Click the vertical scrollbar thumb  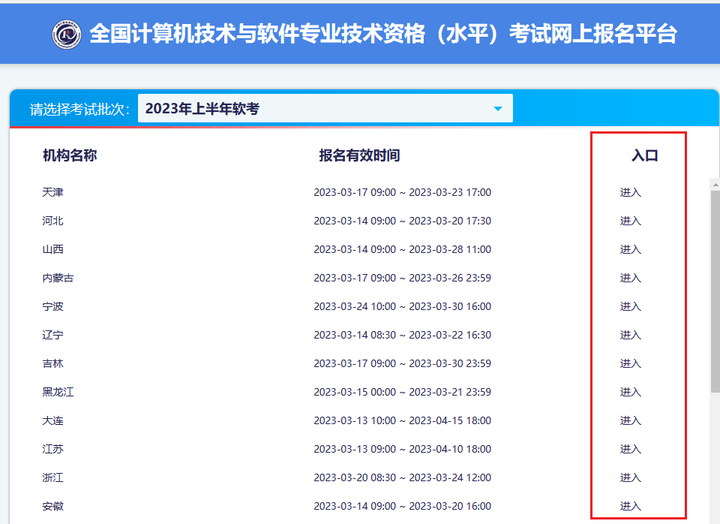point(715,291)
